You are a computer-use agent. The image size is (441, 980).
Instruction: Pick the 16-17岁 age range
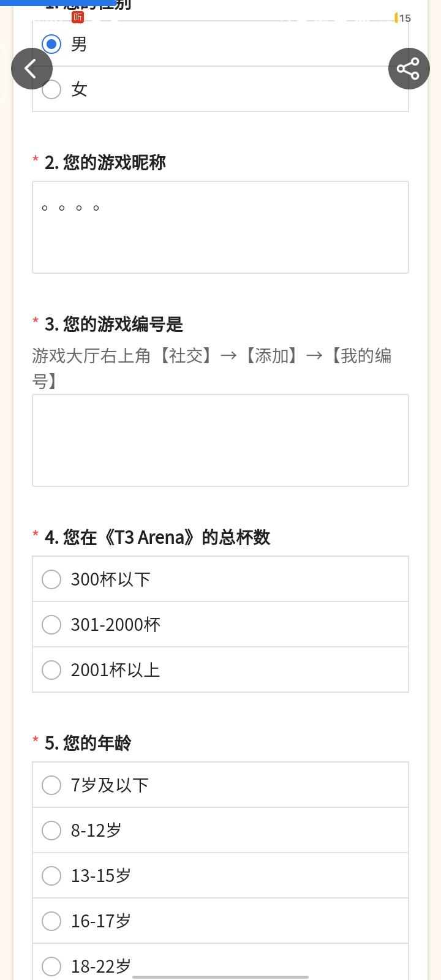51,921
